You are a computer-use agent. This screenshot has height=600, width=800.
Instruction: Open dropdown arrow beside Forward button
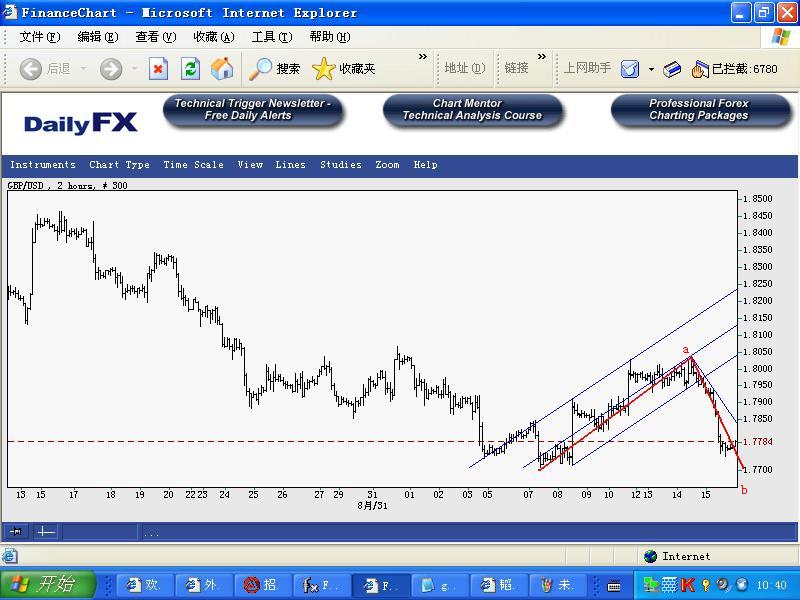tap(134, 68)
